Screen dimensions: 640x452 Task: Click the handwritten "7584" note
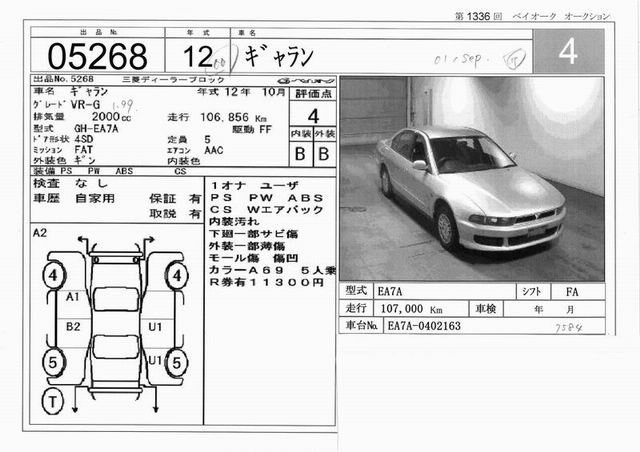[x=569, y=328]
